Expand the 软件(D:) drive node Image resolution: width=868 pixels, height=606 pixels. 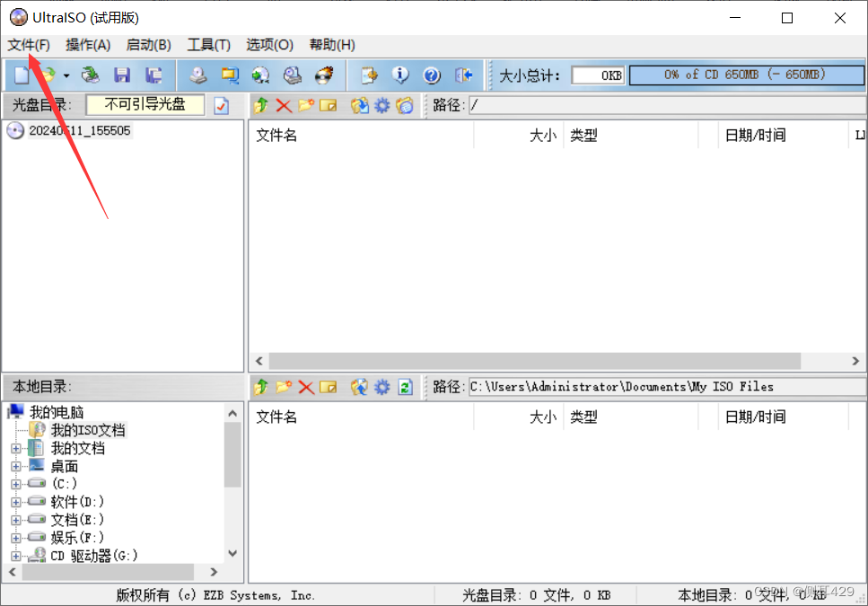[x=15, y=502]
